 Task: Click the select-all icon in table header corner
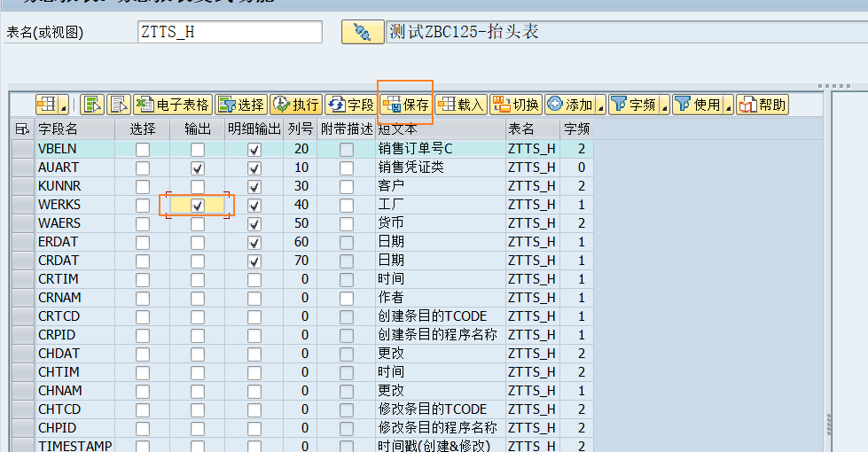(x=22, y=129)
